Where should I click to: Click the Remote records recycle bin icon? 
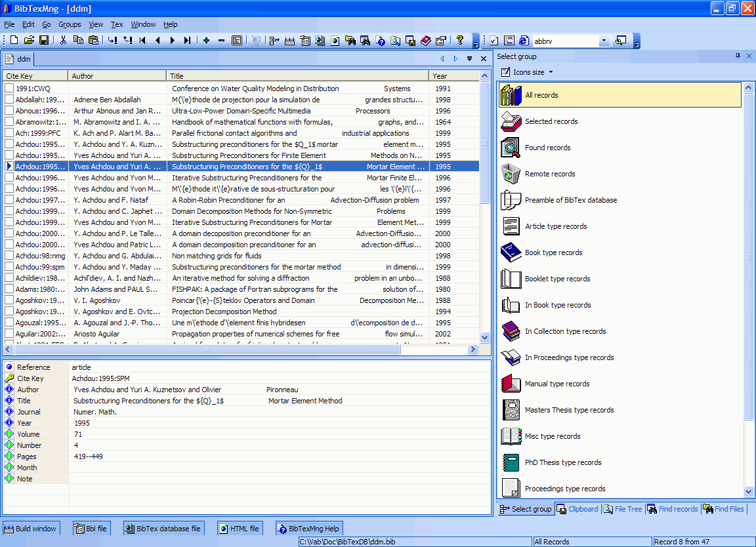511,174
